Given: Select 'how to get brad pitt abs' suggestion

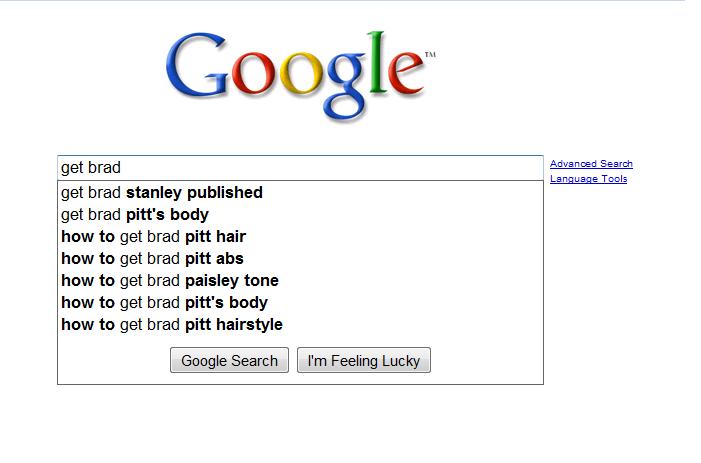Looking at the screenshot, I should [152, 258].
